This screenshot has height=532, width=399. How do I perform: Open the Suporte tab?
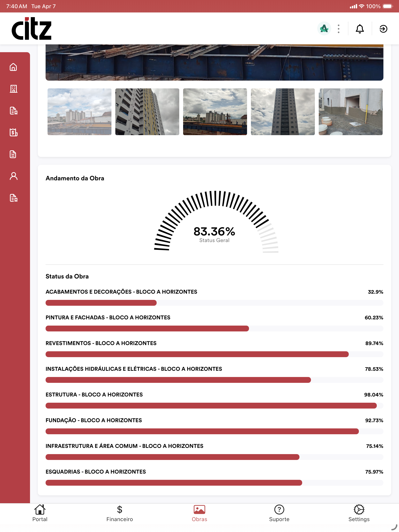click(x=279, y=513)
